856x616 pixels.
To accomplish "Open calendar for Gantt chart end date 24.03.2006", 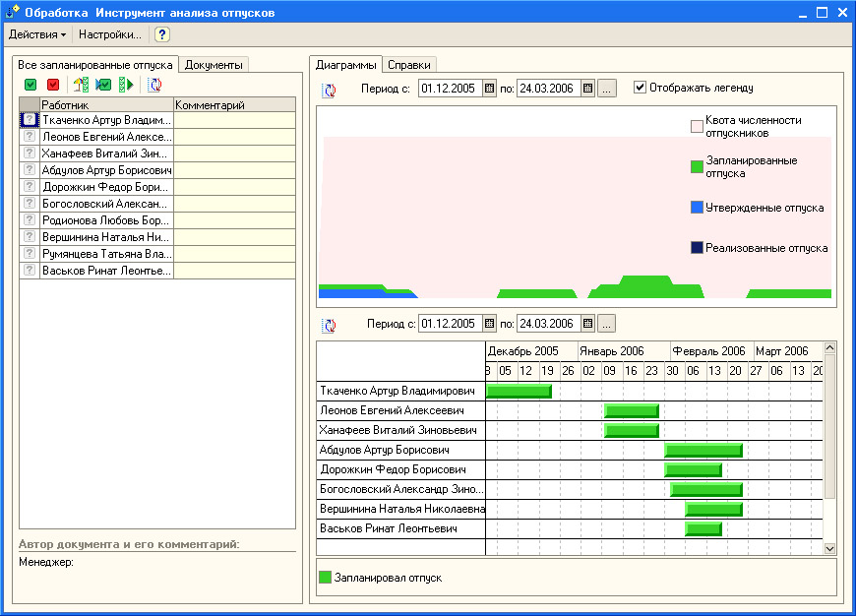I will pos(588,324).
